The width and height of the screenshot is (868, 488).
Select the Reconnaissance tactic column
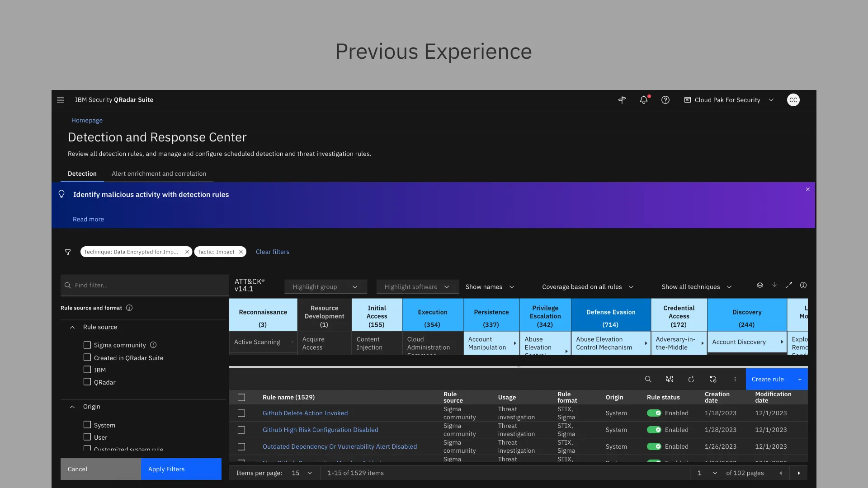point(263,315)
